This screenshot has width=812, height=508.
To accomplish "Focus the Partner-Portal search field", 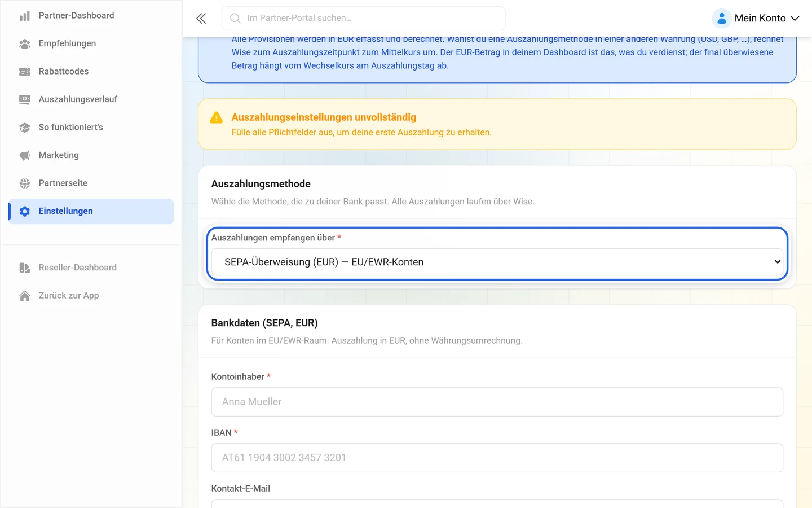I will (x=364, y=19).
